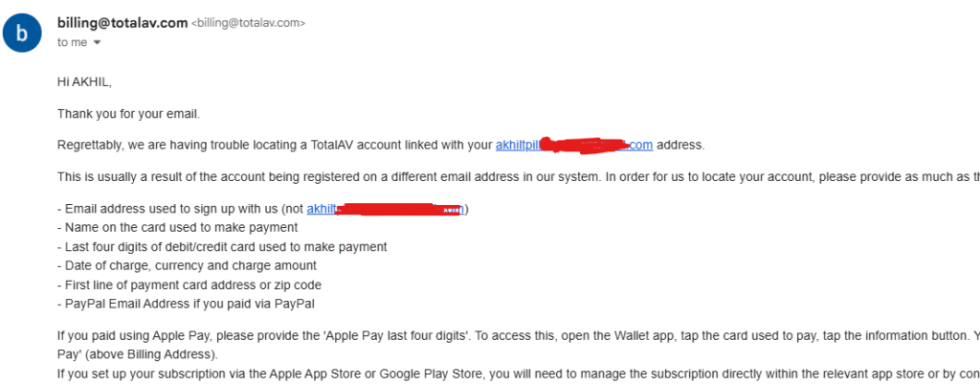Click the 'Date of charge, currency' bullet line
The height and width of the screenshot is (386, 980).
click(x=187, y=265)
